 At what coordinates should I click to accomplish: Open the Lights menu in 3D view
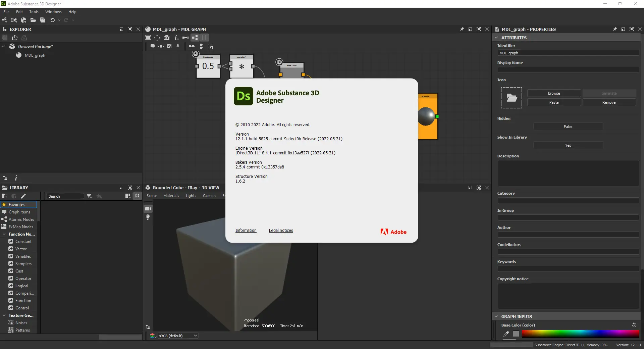[x=191, y=196]
